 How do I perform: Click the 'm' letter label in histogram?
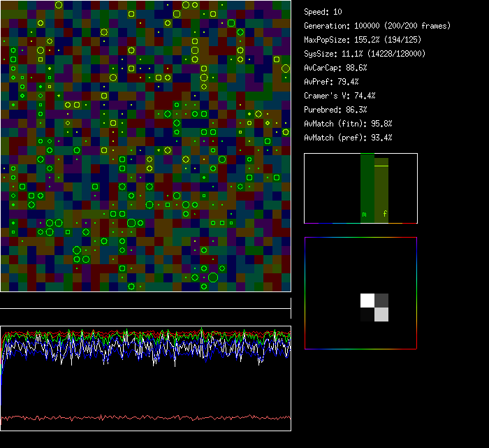[363, 215]
